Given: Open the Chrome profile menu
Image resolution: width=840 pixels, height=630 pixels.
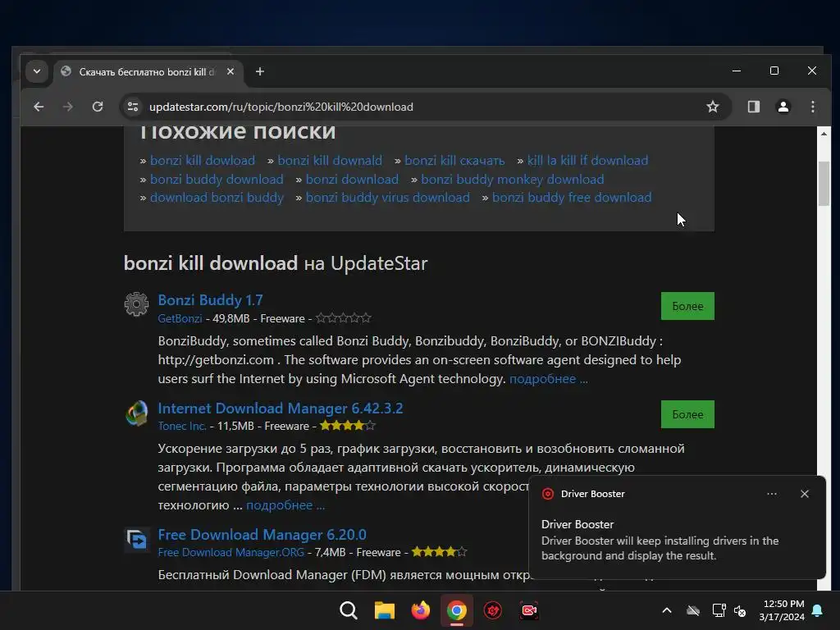Looking at the screenshot, I should [x=783, y=107].
